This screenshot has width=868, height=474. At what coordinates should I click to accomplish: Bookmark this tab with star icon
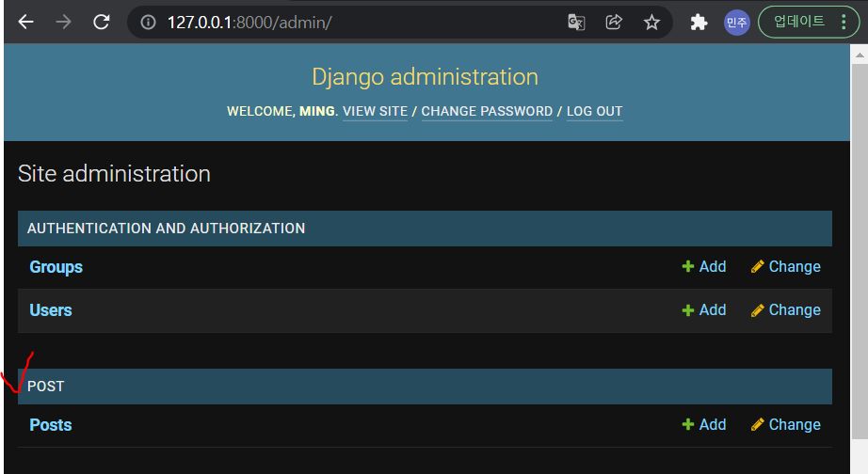pos(651,23)
